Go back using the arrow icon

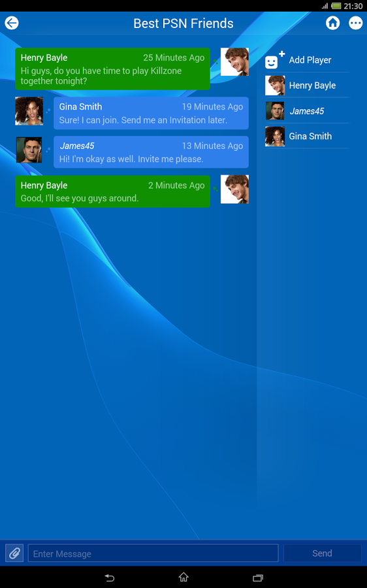click(12, 23)
